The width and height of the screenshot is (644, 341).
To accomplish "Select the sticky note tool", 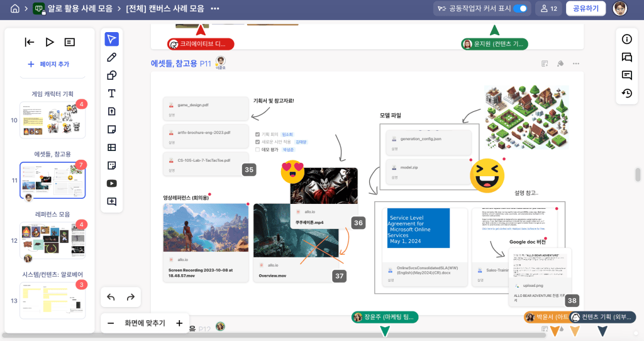I will click(111, 130).
